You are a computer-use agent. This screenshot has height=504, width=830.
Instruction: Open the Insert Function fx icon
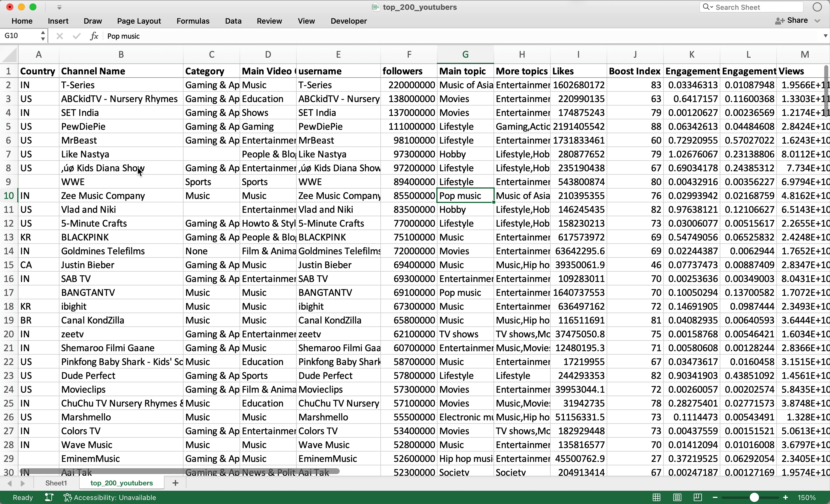94,36
